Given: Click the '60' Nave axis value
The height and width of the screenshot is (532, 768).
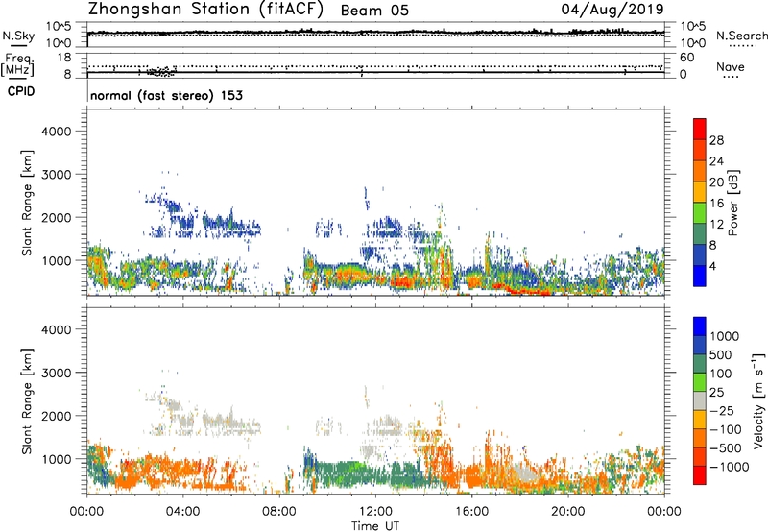Looking at the screenshot, I should tap(686, 58).
